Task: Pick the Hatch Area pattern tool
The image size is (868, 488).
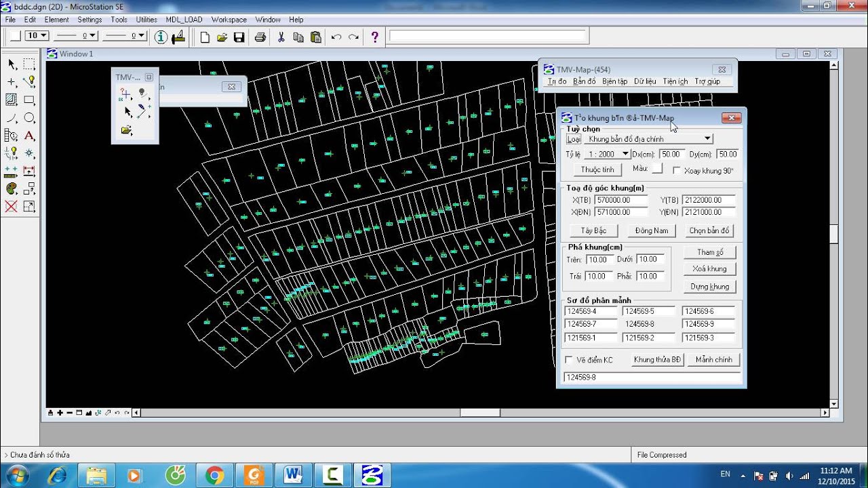Action: point(12,100)
